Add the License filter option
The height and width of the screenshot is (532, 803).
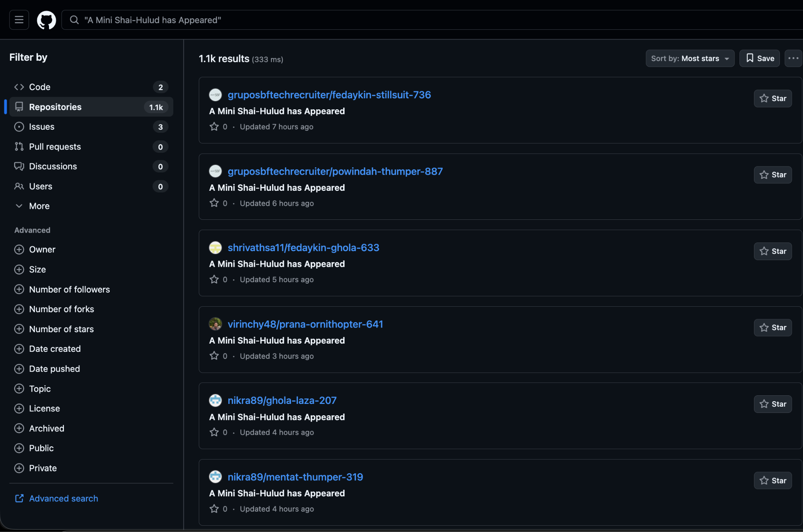click(x=19, y=408)
